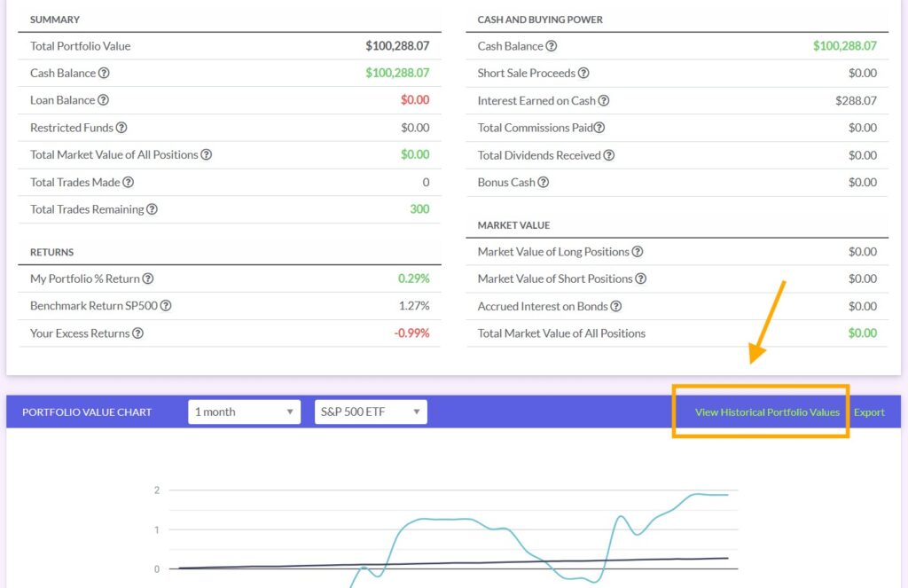Click help icon for Interest Earned on Cash

click(x=604, y=101)
